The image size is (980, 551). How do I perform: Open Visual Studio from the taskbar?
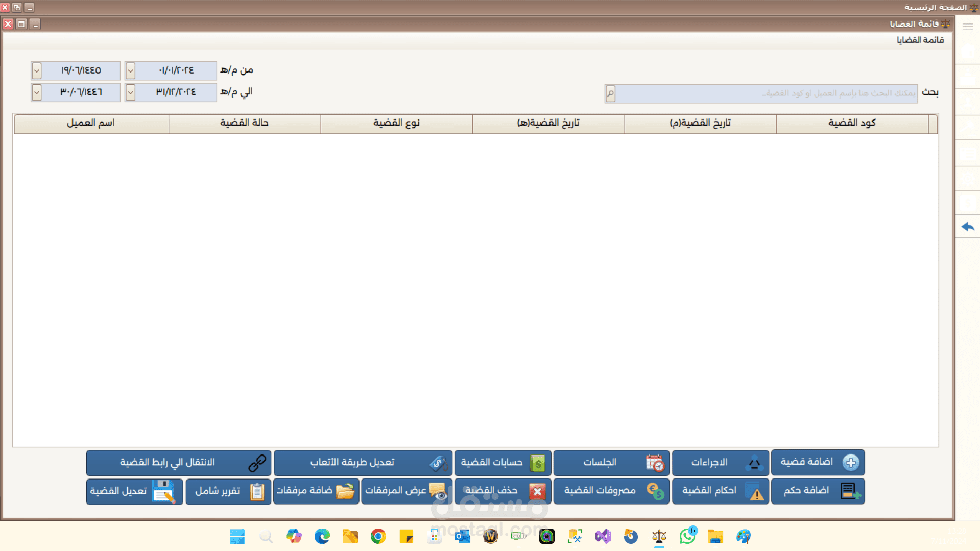(x=603, y=536)
